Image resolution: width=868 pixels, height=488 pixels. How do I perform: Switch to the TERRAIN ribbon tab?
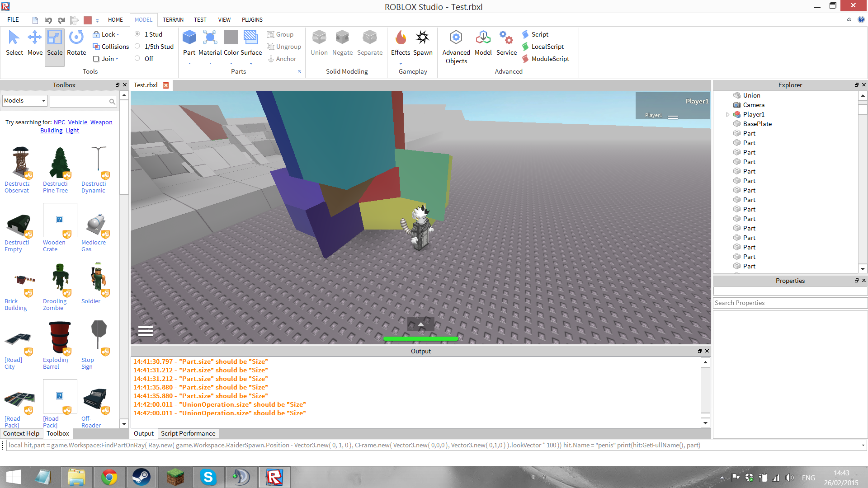(173, 19)
